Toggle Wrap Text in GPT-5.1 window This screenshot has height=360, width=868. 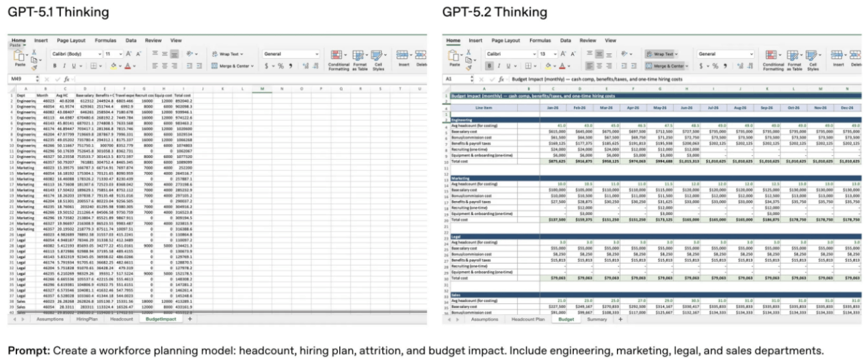227,54
